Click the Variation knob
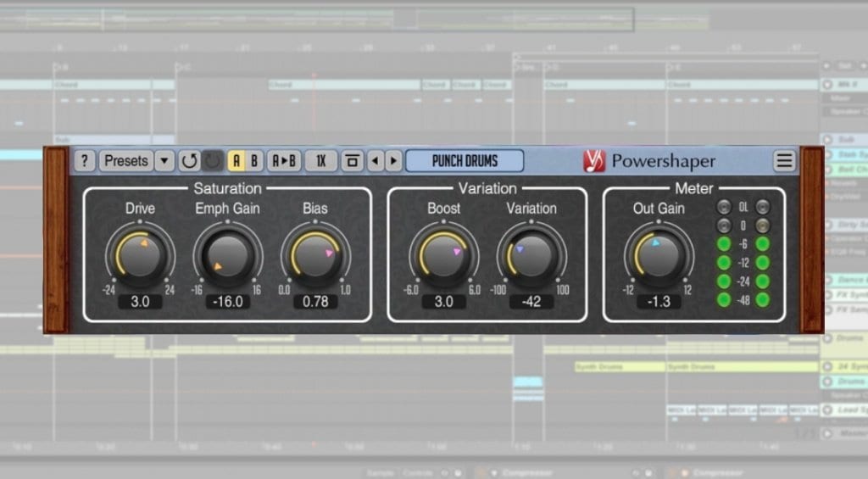The width and height of the screenshot is (868, 479). click(531, 256)
